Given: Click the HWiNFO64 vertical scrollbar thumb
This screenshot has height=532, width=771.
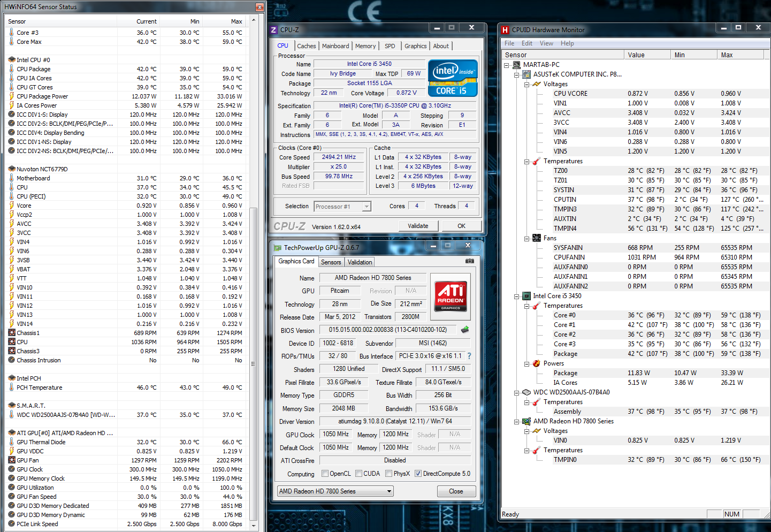Looking at the screenshot, I should coord(254,364).
